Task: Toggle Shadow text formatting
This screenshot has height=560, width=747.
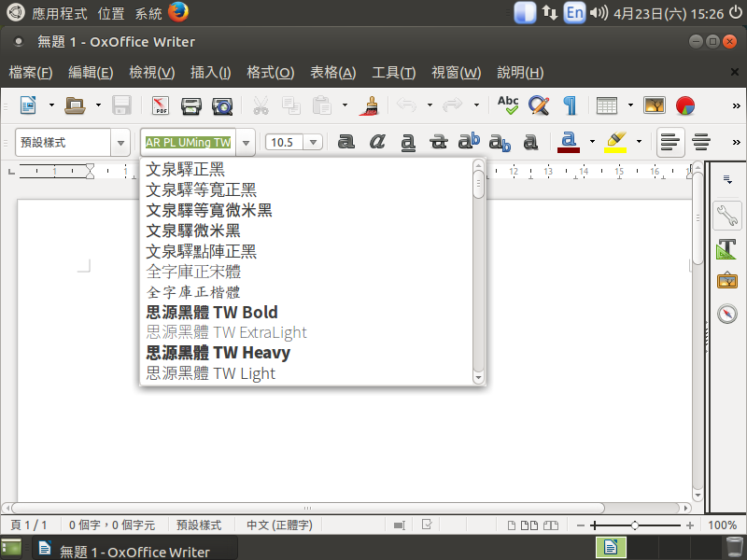Action: click(530, 142)
